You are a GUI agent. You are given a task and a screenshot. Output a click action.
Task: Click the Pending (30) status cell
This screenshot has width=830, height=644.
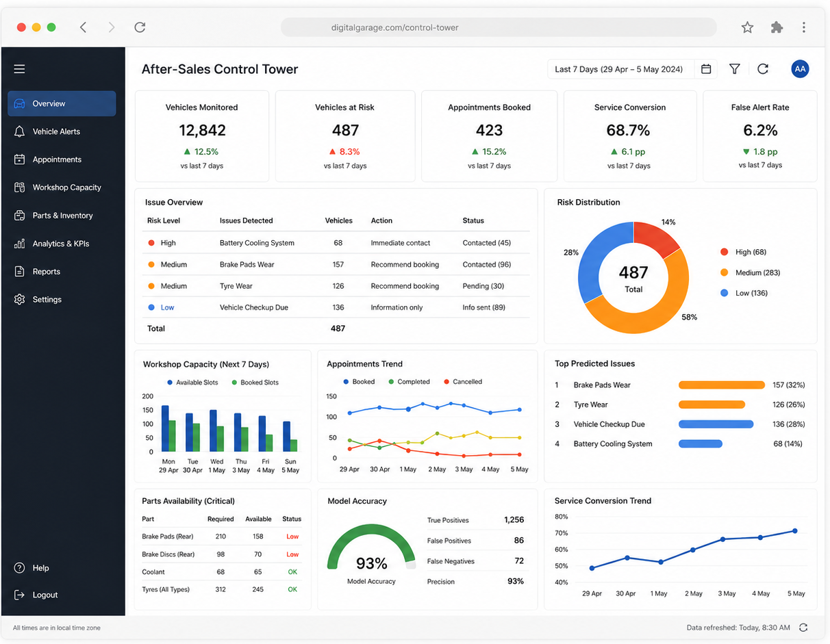pos(483,286)
